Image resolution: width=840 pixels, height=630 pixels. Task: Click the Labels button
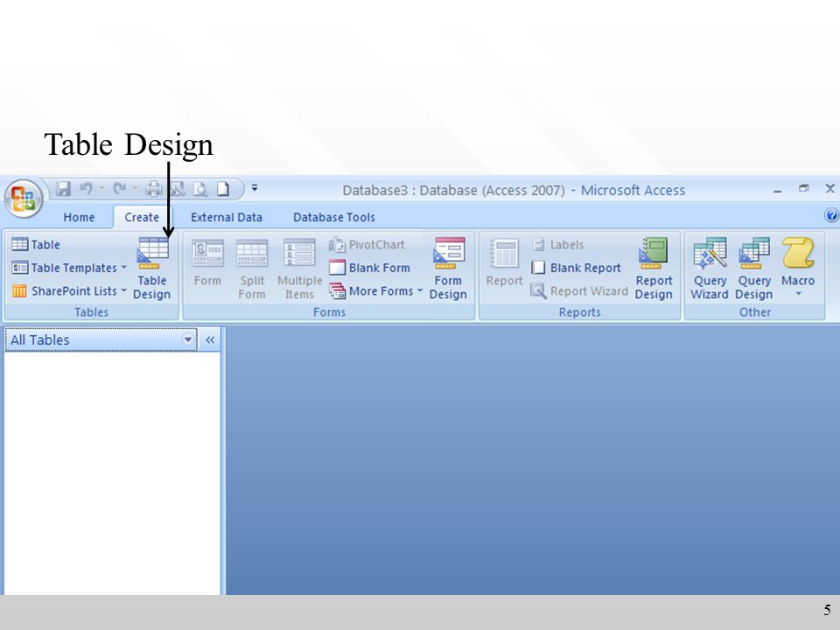[558, 245]
